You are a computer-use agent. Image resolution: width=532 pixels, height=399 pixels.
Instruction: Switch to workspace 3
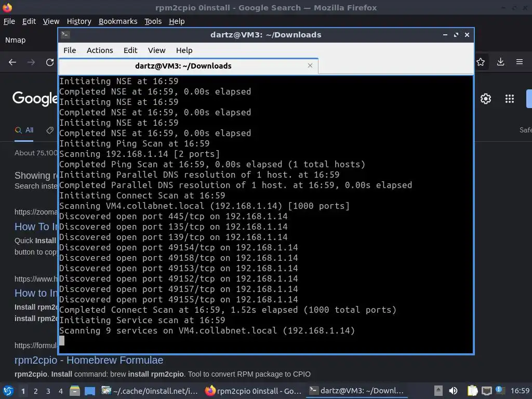pyautogui.click(x=48, y=391)
